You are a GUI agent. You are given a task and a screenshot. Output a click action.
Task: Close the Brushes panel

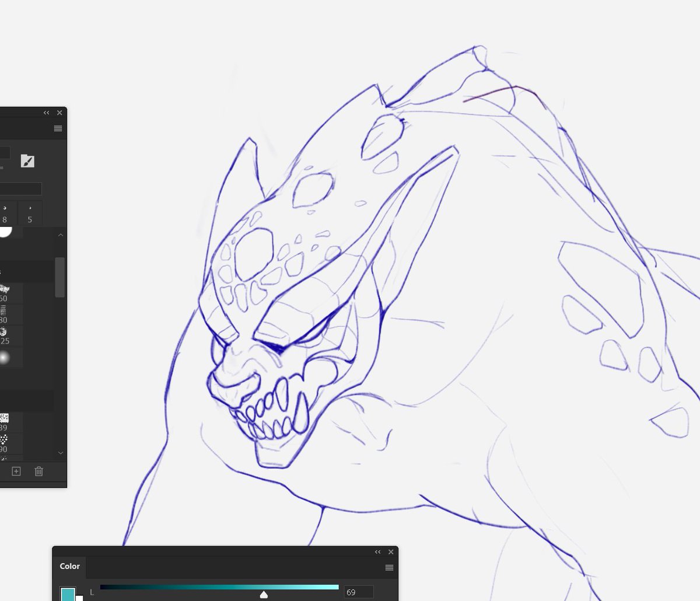[60, 113]
